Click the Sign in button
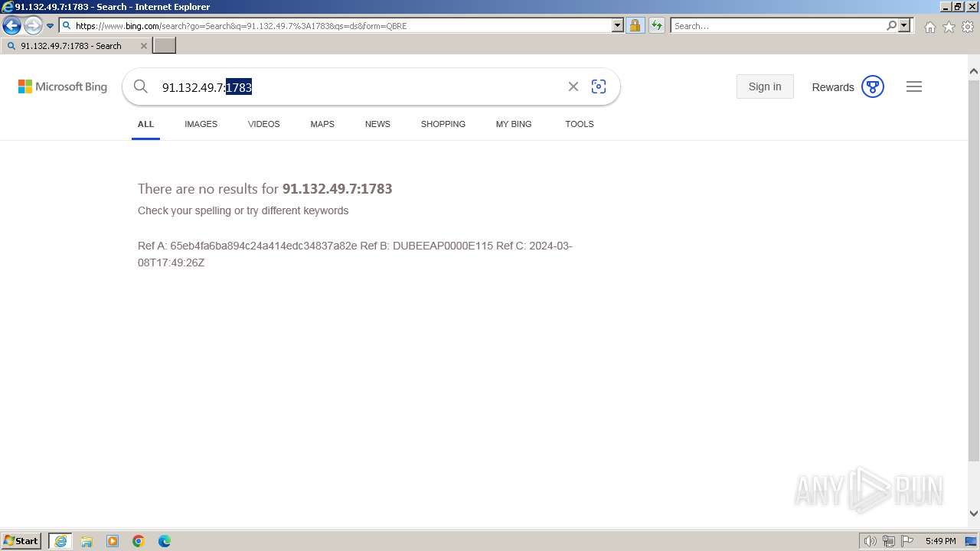Screen dimensions: 980x551 (765, 86)
